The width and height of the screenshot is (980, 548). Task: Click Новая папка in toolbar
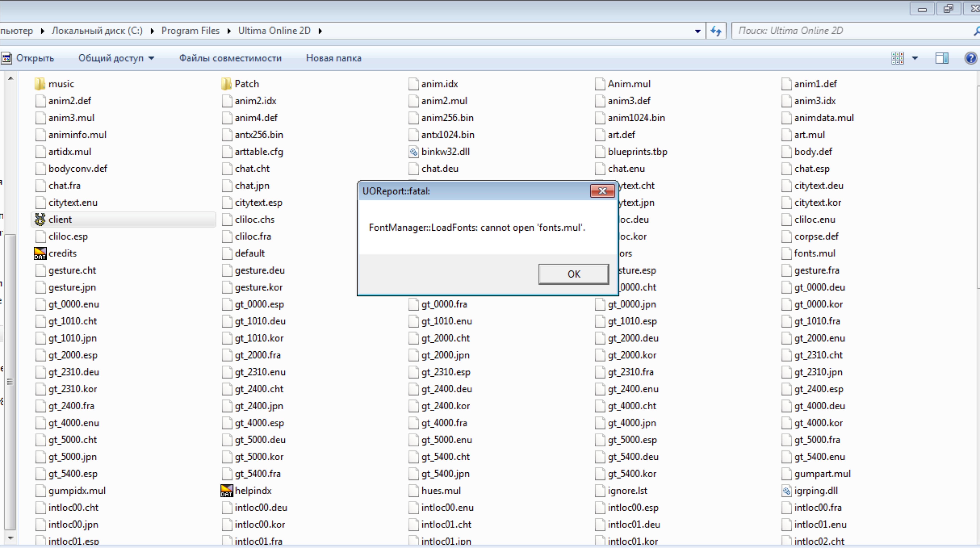[x=333, y=58]
